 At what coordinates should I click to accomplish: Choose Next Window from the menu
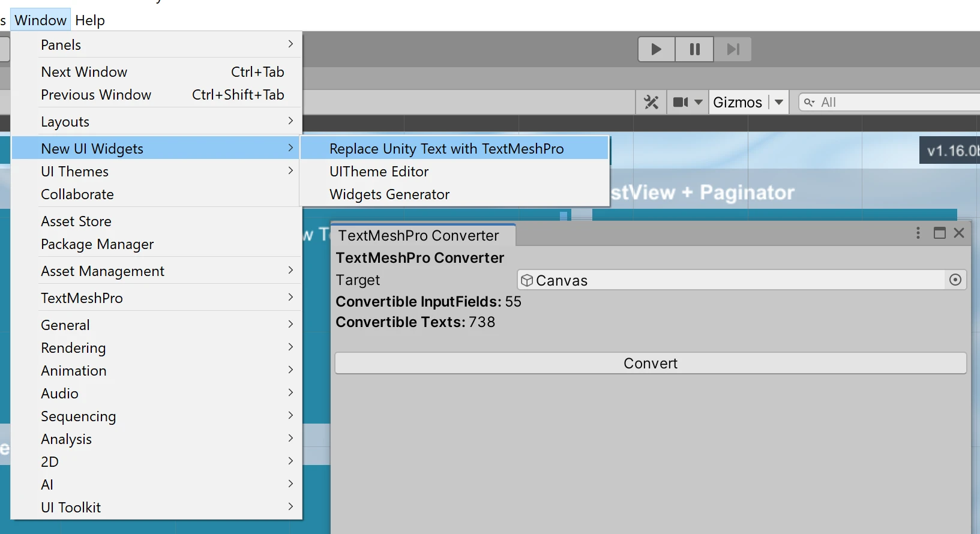pos(157,72)
